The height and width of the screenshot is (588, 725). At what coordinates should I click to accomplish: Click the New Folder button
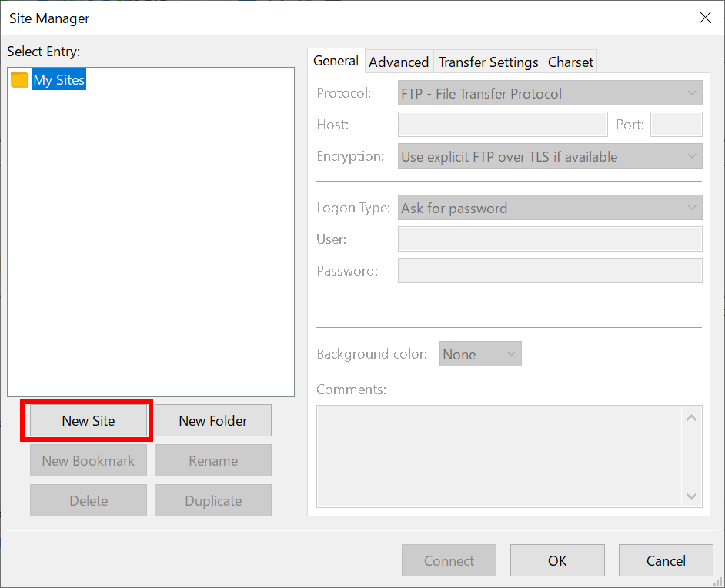(213, 421)
